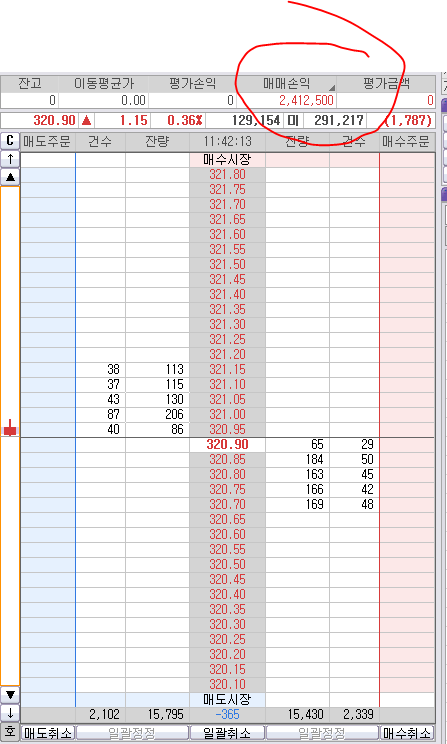Image resolution: width=447 pixels, height=744 pixels.
Task: Select the price level 320.10
Action: click(x=227, y=684)
